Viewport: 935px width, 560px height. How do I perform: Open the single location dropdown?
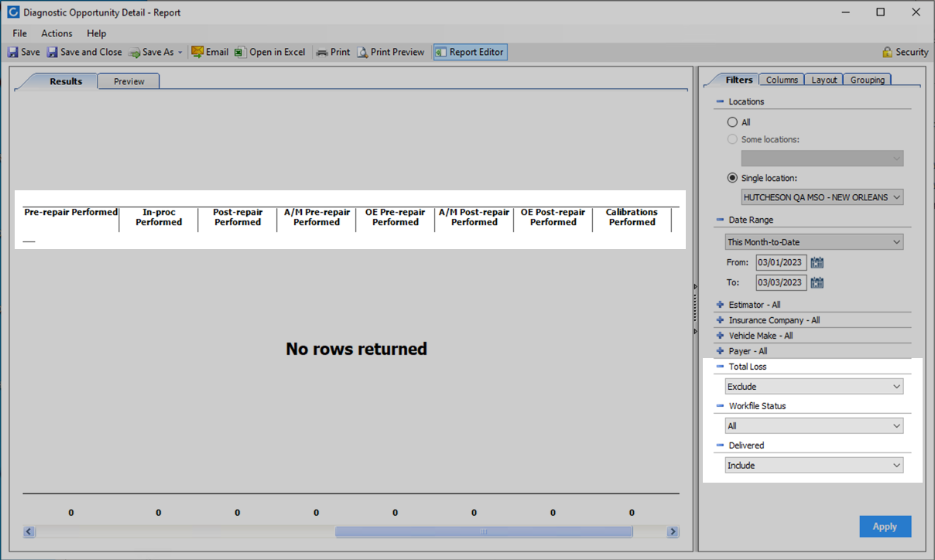click(x=822, y=197)
